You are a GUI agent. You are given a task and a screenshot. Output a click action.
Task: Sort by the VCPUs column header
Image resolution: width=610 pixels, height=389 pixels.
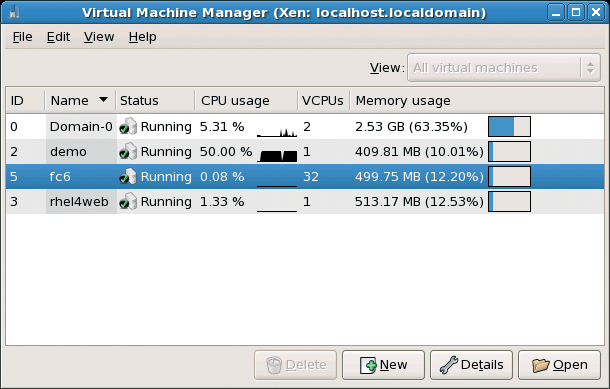(323, 101)
